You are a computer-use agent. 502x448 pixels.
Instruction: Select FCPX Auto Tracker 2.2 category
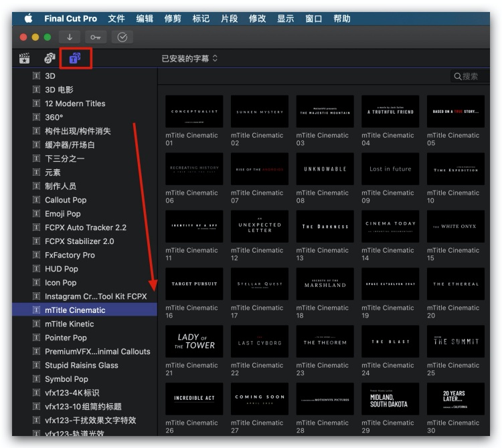click(x=85, y=227)
